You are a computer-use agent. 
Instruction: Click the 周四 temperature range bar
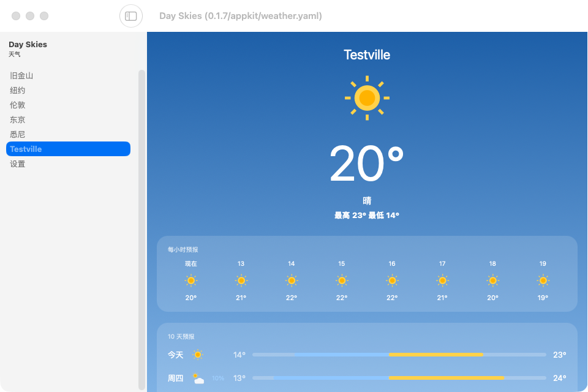pos(399,378)
